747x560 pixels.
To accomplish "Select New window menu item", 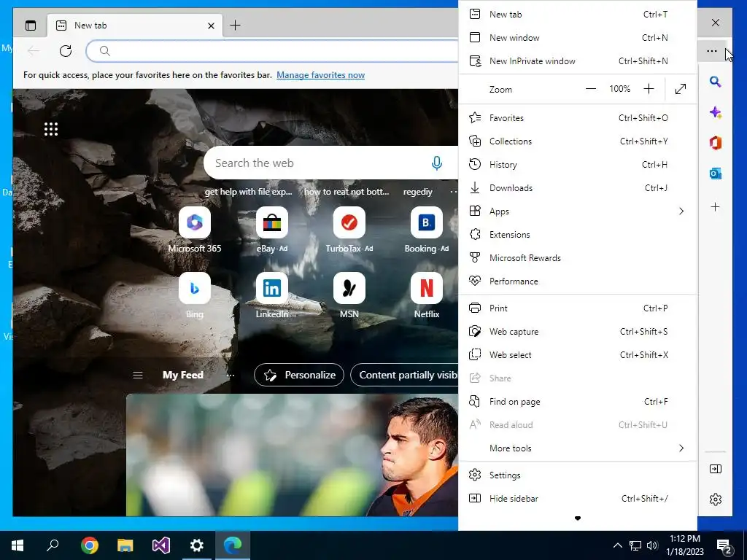I will pos(578,38).
